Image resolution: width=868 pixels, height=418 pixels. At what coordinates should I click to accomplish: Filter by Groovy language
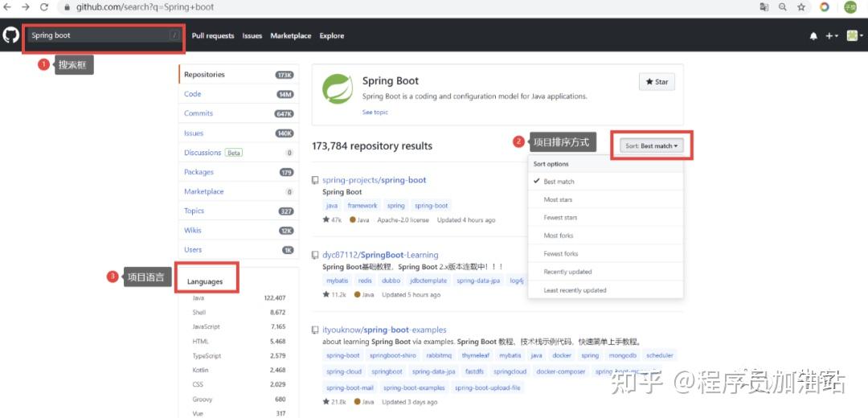click(x=239, y=400)
